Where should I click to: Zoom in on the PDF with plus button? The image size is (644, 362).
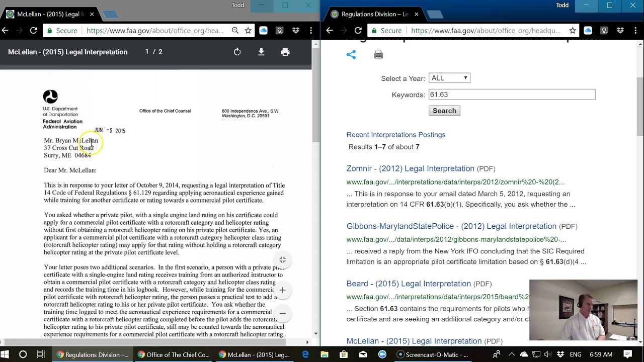(x=282, y=290)
